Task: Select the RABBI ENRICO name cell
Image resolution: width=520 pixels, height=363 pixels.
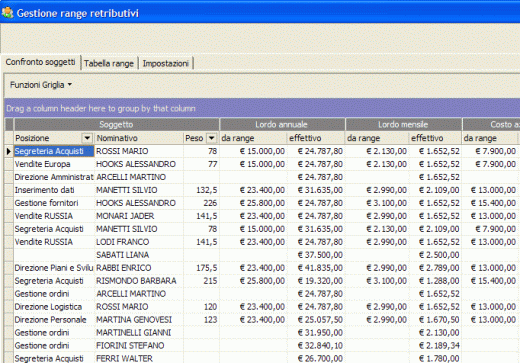Action: coord(139,268)
